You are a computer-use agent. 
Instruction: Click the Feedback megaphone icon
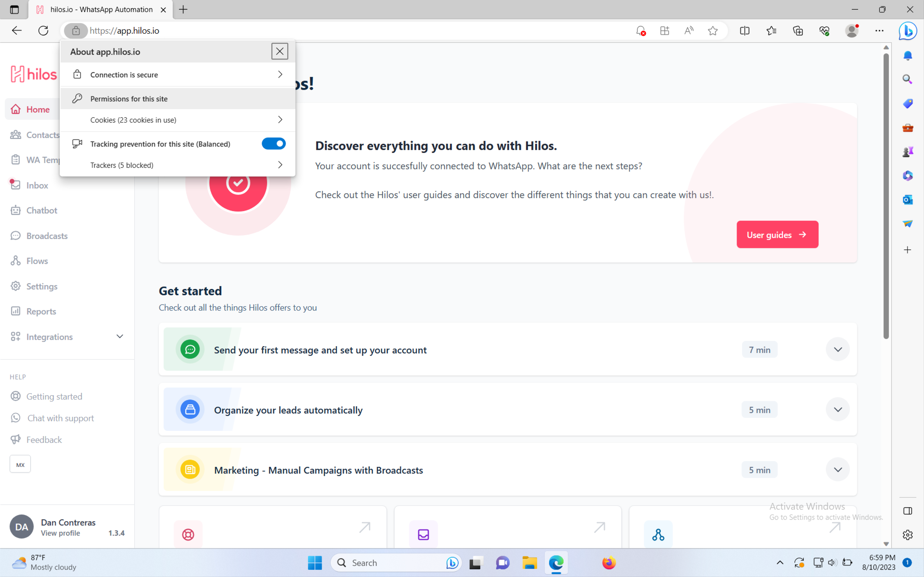[x=15, y=439]
